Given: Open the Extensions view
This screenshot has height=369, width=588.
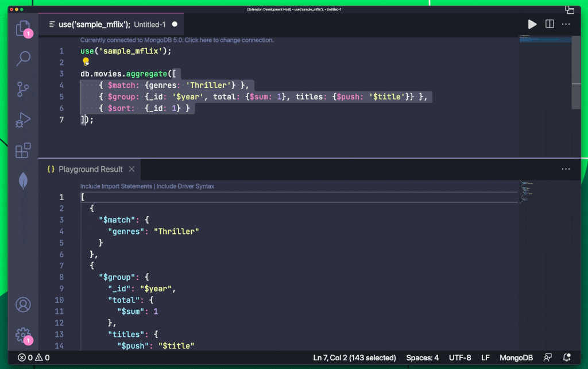Looking at the screenshot, I should [23, 151].
